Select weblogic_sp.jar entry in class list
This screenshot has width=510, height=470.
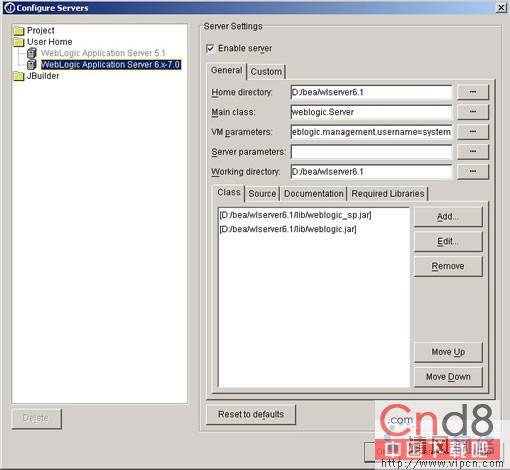[295, 215]
